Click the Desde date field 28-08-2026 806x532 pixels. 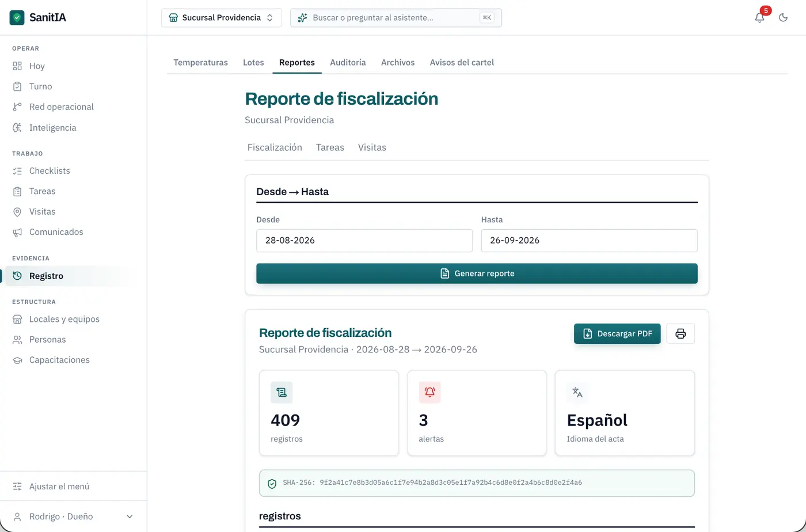tap(364, 241)
